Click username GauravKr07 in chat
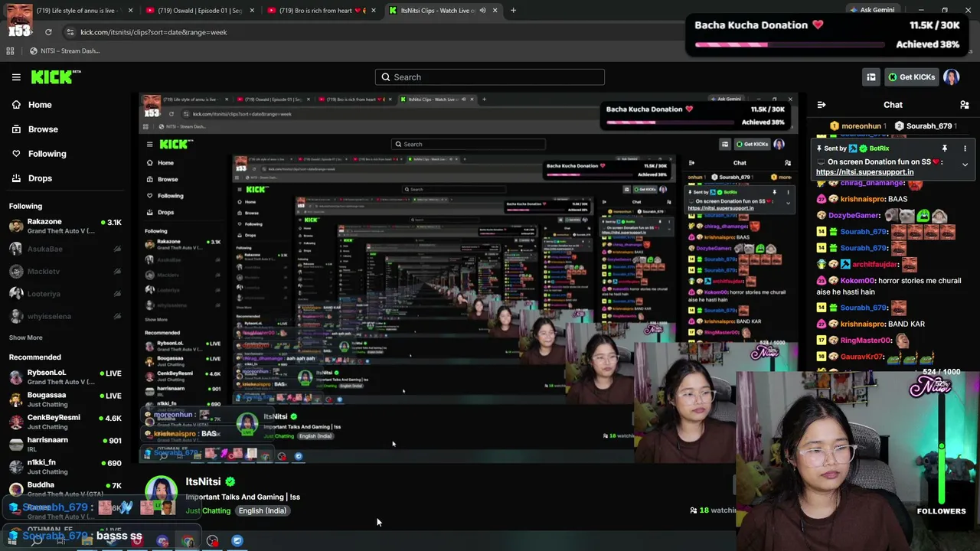980x551 pixels. (x=862, y=357)
